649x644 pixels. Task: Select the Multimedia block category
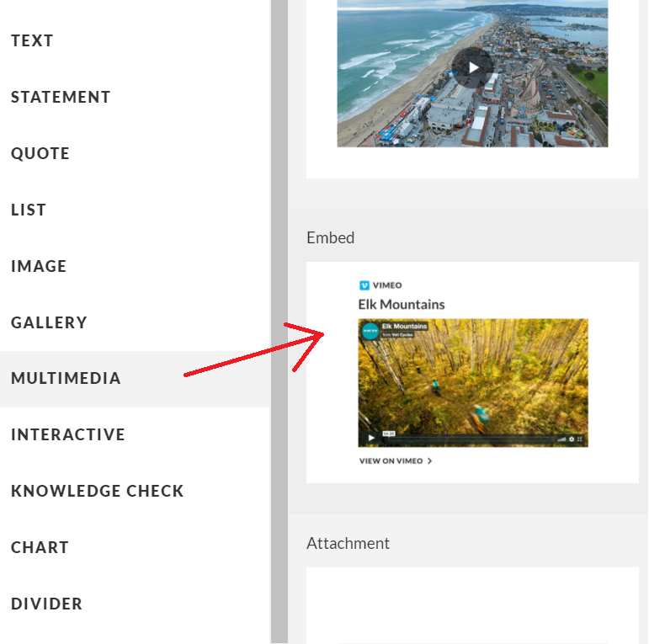point(66,379)
